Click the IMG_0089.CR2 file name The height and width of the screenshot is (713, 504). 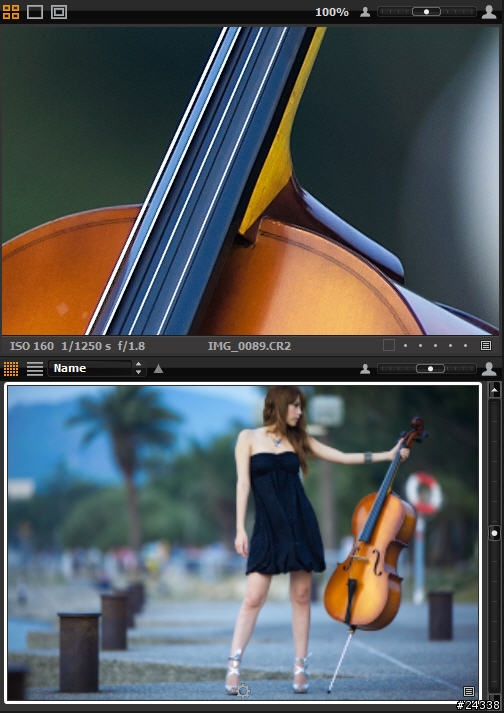point(249,346)
